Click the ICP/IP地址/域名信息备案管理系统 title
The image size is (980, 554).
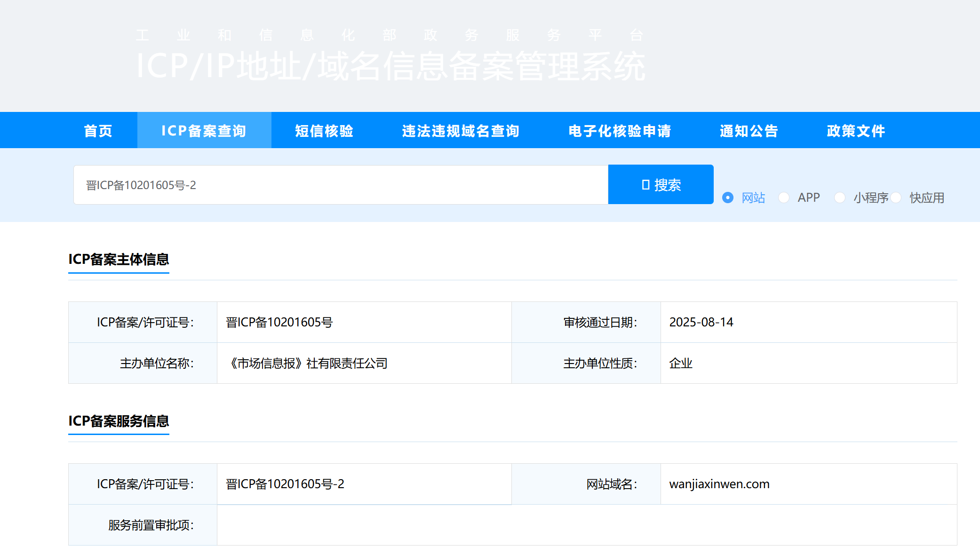(390, 66)
